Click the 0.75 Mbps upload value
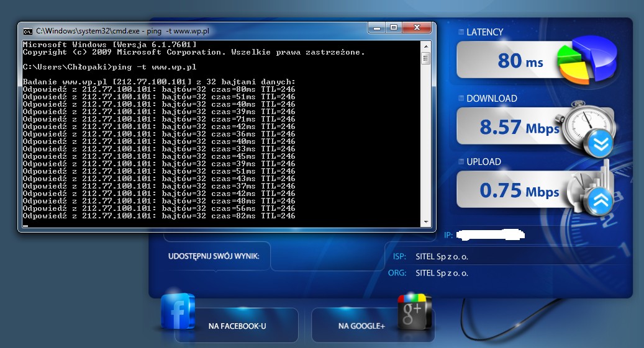 (520, 190)
